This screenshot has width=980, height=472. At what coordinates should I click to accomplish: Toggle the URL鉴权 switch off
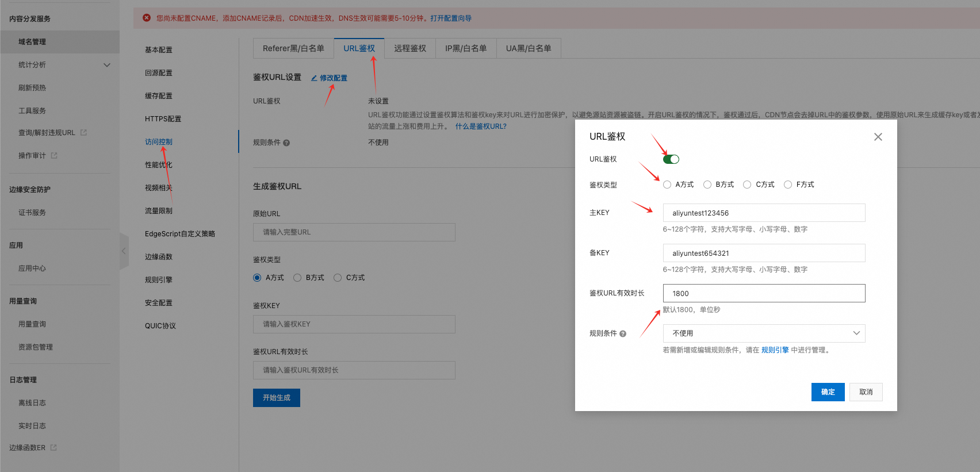click(x=671, y=159)
